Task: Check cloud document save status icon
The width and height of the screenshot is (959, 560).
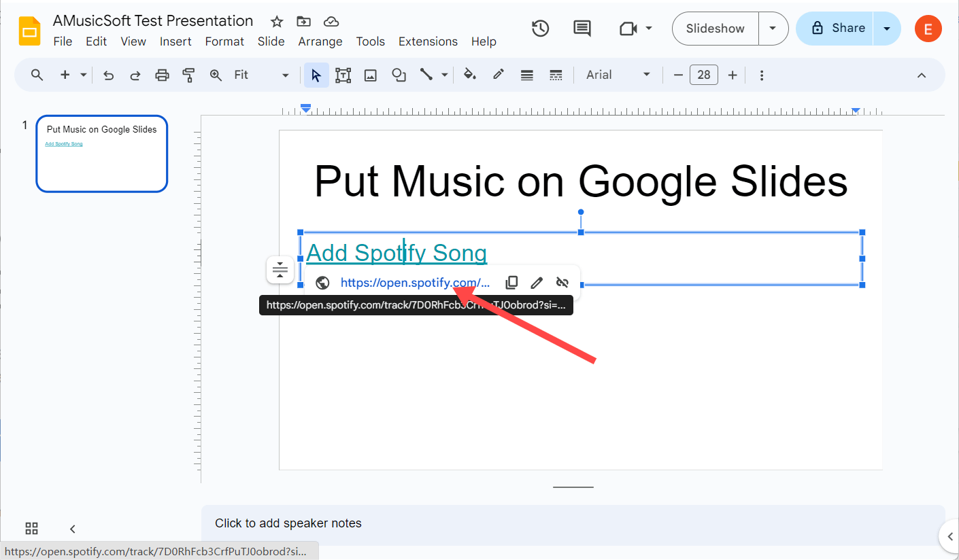Action: click(x=331, y=22)
